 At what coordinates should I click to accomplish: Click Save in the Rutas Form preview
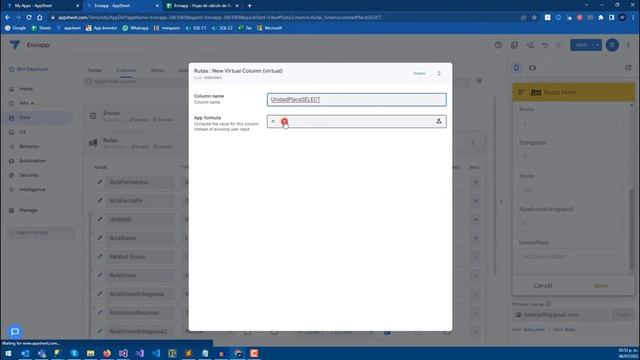point(600,285)
